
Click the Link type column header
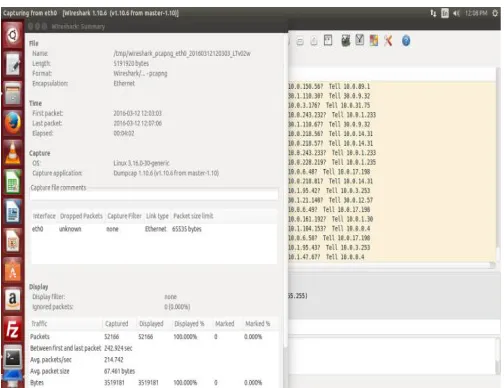click(x=157, y=216)
